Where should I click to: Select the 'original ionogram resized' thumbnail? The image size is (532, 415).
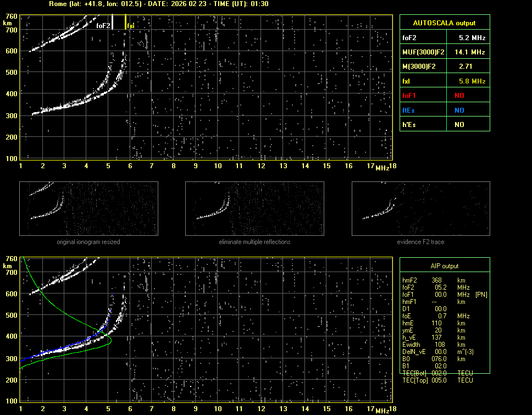[88, 208]
